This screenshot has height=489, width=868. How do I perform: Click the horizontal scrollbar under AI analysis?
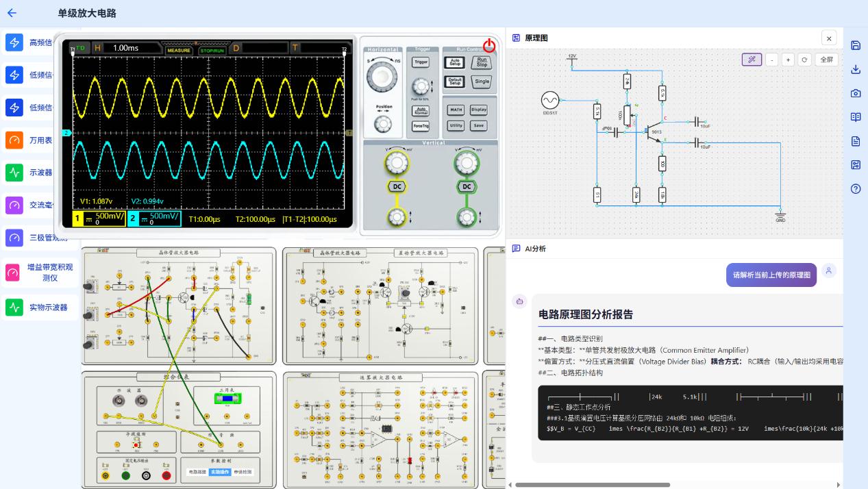coord(593,485)
